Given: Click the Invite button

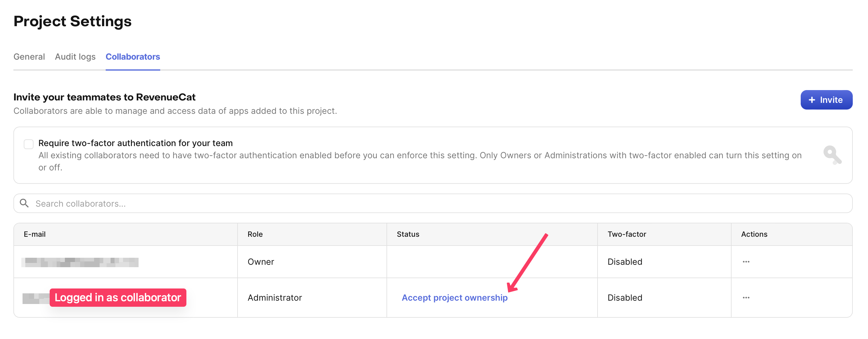Looking at the screenshot, I should click(x=826, y=100).
